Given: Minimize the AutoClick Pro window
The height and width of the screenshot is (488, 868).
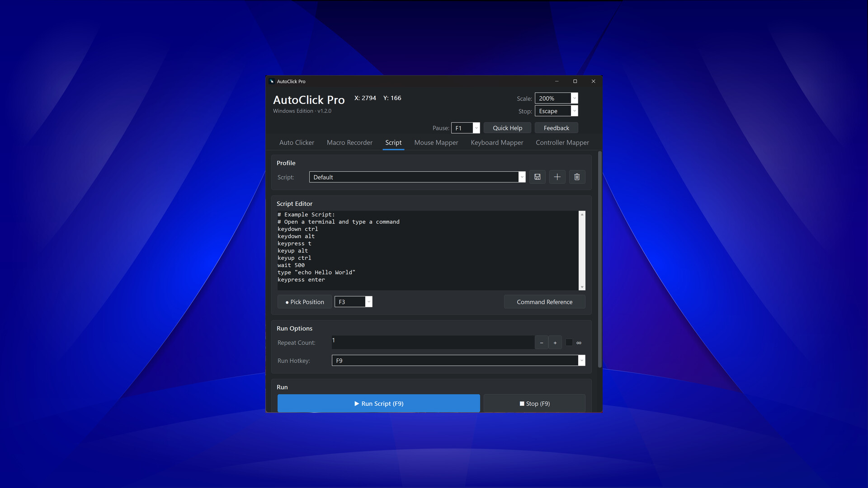Looking at the screenshot, I should [557, 81].
